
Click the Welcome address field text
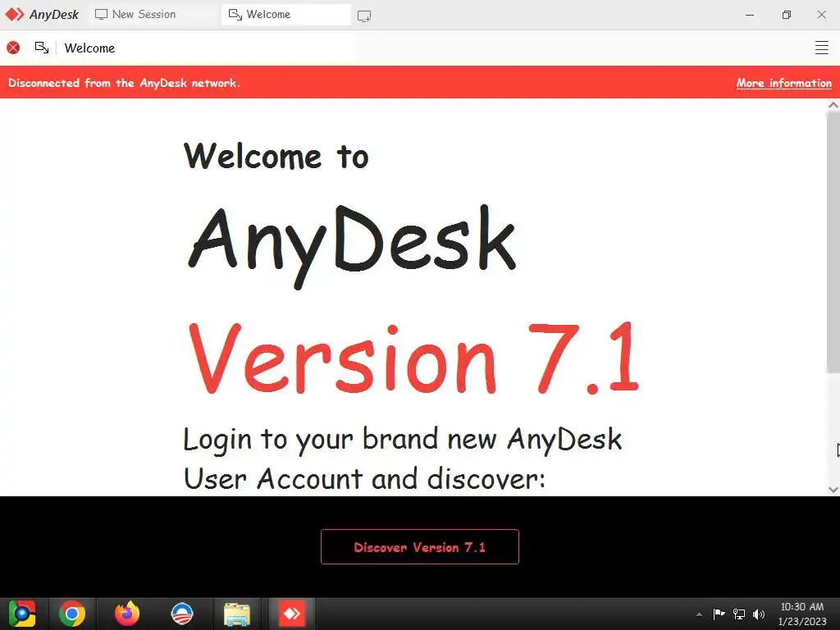(89, 48)
